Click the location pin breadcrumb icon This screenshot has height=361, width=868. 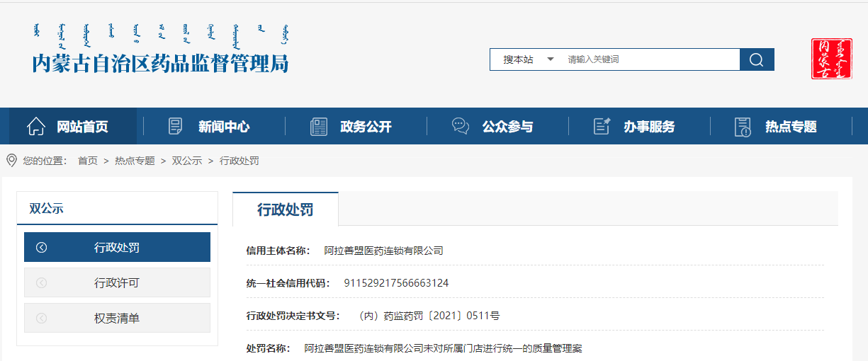[x=11, y=161]
